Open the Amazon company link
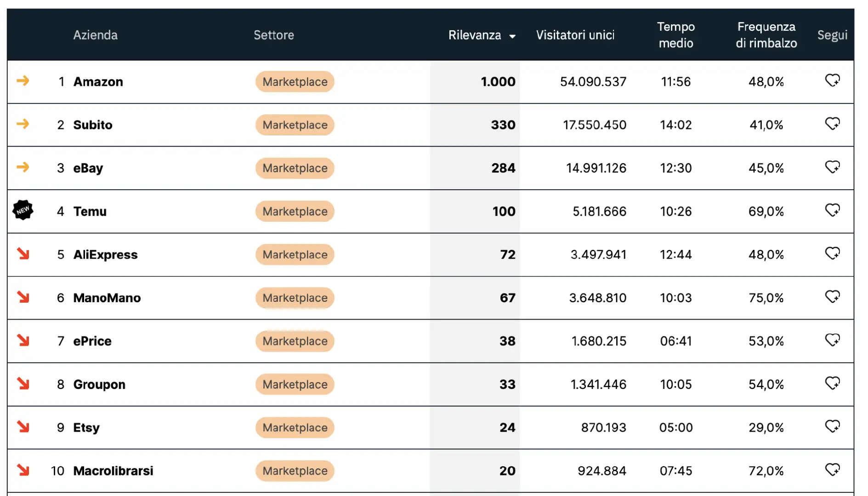 [98, 82]
